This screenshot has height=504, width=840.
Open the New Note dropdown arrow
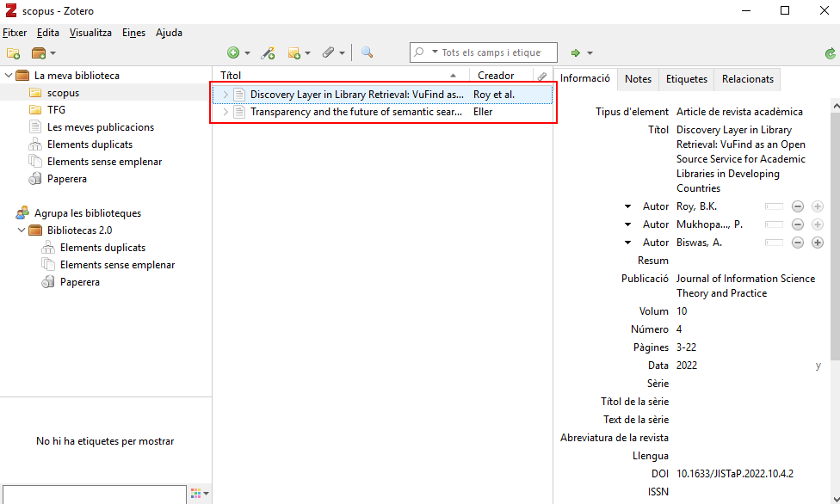[307, 53]
